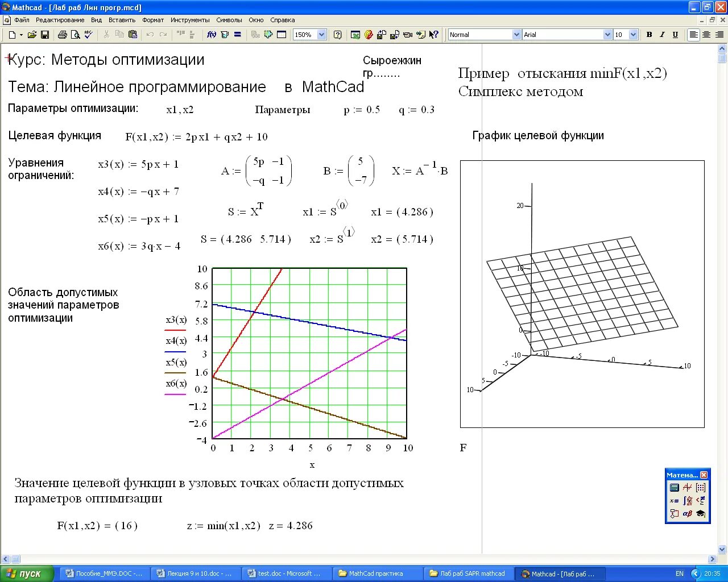Click the пуск Start button
728x582 pixels.
pos(27,573)
